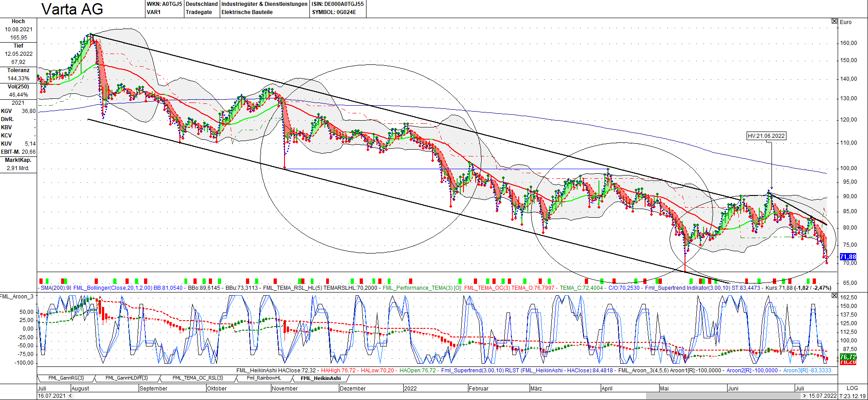The image size is (868, 400).
Task: Close the main price chart panel
Action: pos(834,21)
